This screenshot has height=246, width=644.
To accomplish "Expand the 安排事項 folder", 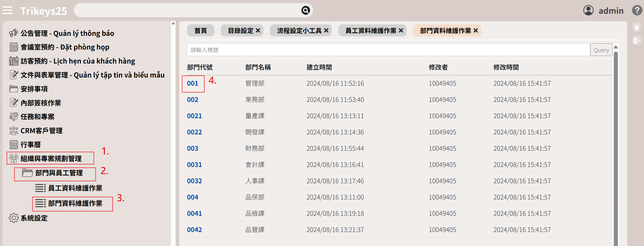I will coord(34,89).
